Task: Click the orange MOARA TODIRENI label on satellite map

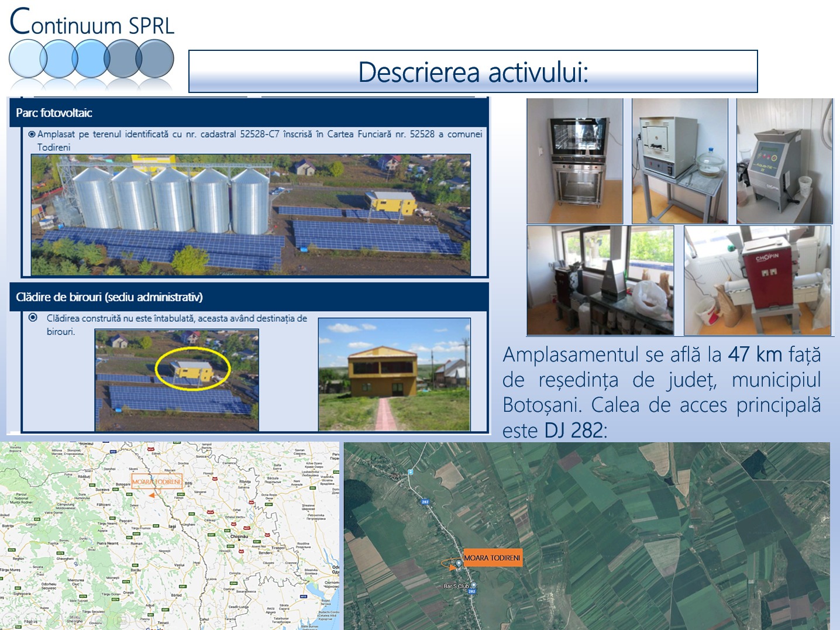Action: point(492,557)
